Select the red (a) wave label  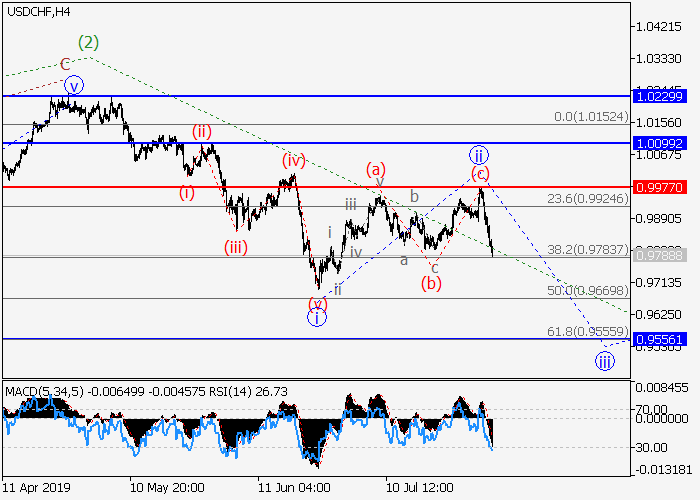(376, 168)
